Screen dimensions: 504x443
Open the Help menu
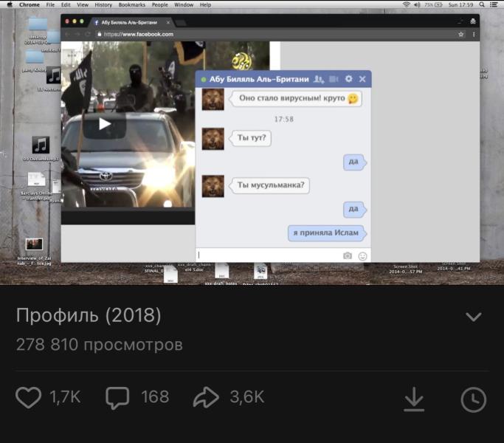(205, 5)
